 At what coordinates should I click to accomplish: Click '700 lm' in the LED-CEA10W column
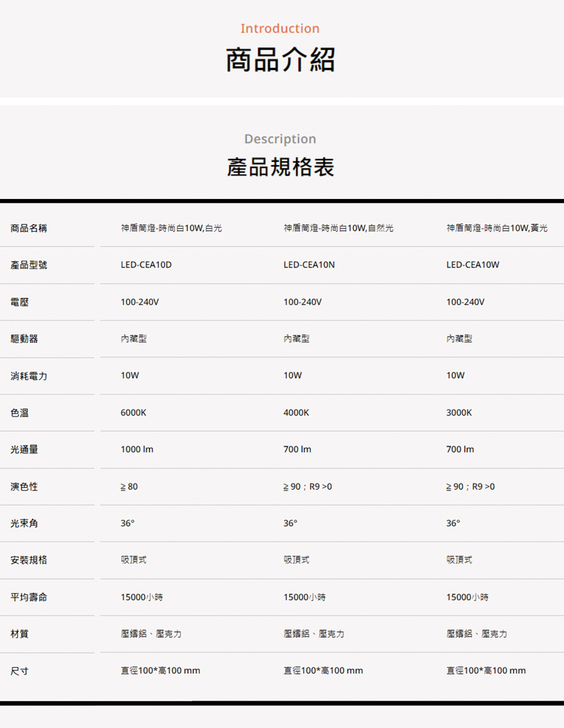tap(461, 450)
